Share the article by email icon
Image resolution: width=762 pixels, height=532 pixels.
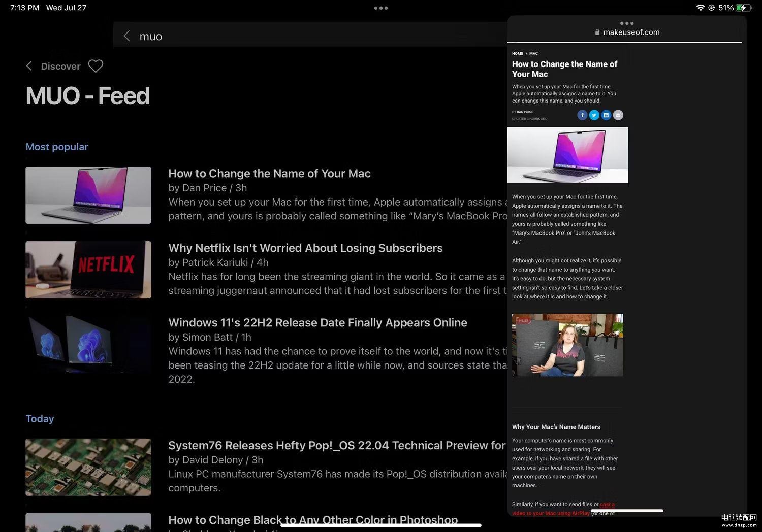618,115
